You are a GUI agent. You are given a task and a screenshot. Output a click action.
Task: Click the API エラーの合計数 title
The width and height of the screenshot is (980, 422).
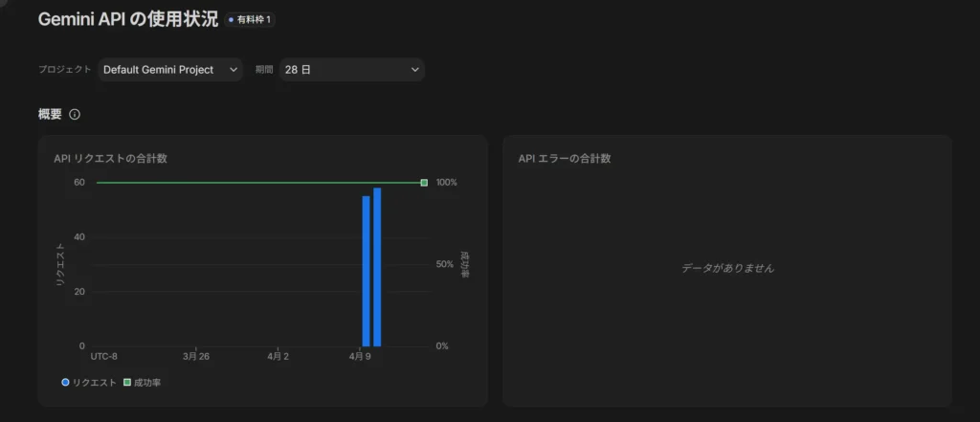[x=565, y=158]
